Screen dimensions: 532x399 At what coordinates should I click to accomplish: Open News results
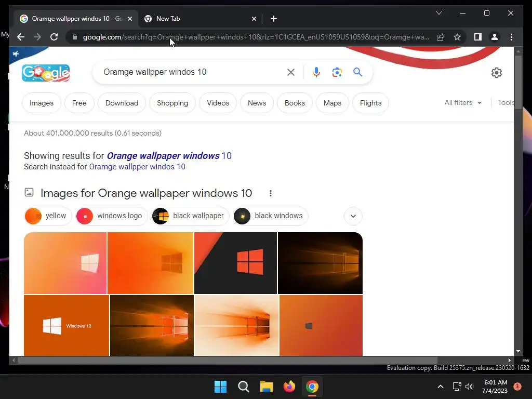coord(257,103)
